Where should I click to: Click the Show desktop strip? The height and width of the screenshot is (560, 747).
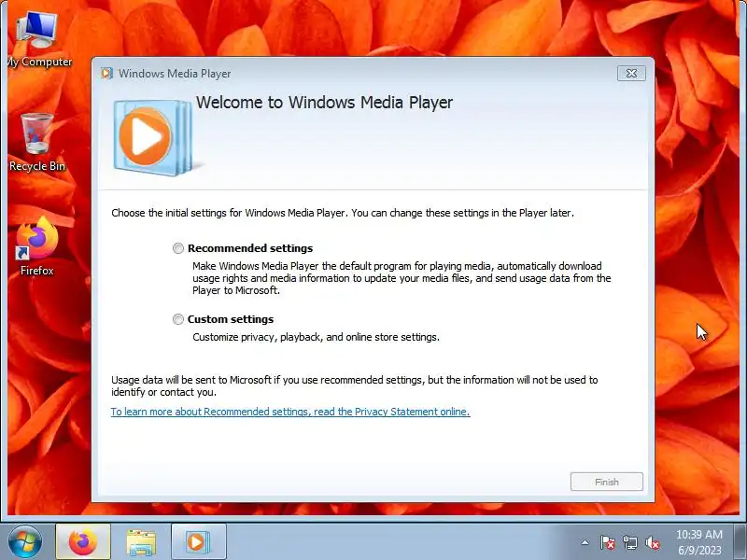pyautogui.click(x=740, y=542)
